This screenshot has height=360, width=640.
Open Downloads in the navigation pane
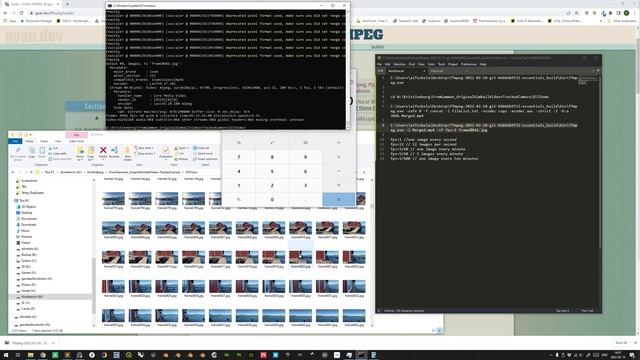click(x=28, y=224)
